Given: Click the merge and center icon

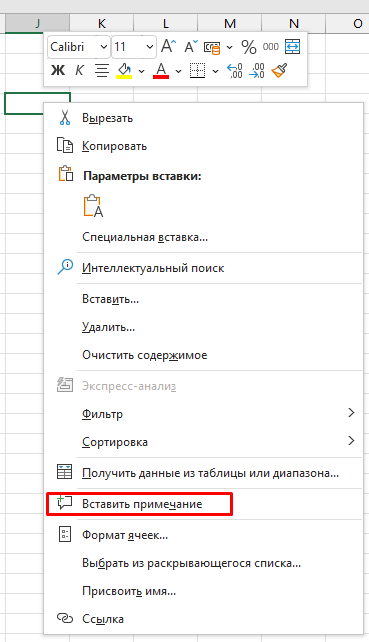Looking at the screenshot, I should point(292,46).
